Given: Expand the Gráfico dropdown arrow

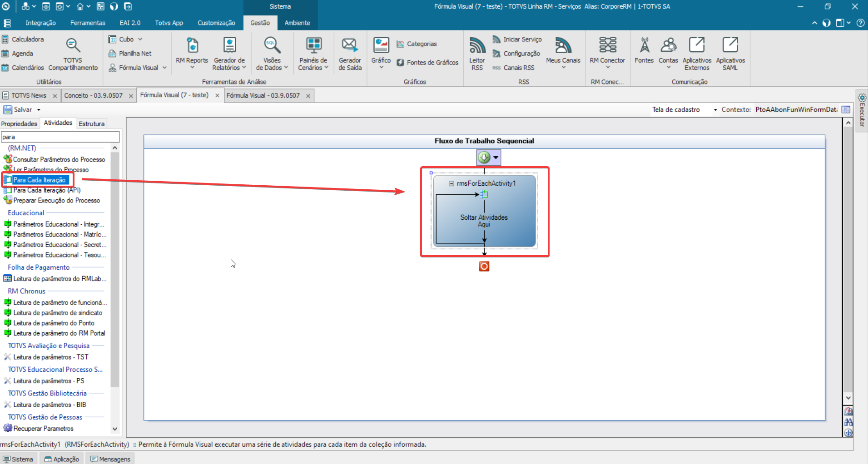Looking at the screenshot, I should [381, 68].
